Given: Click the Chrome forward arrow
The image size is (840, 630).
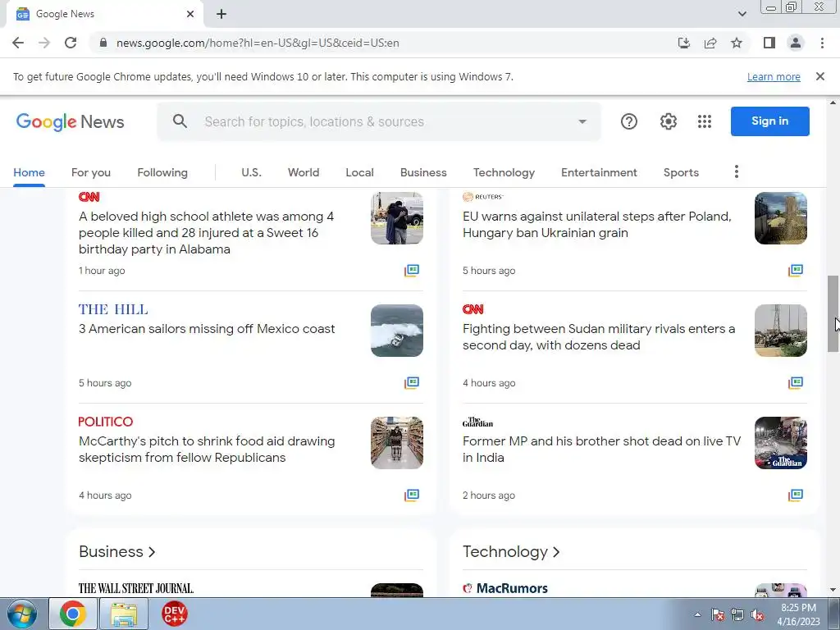Looking at the screenshot, I should point(44,43).
